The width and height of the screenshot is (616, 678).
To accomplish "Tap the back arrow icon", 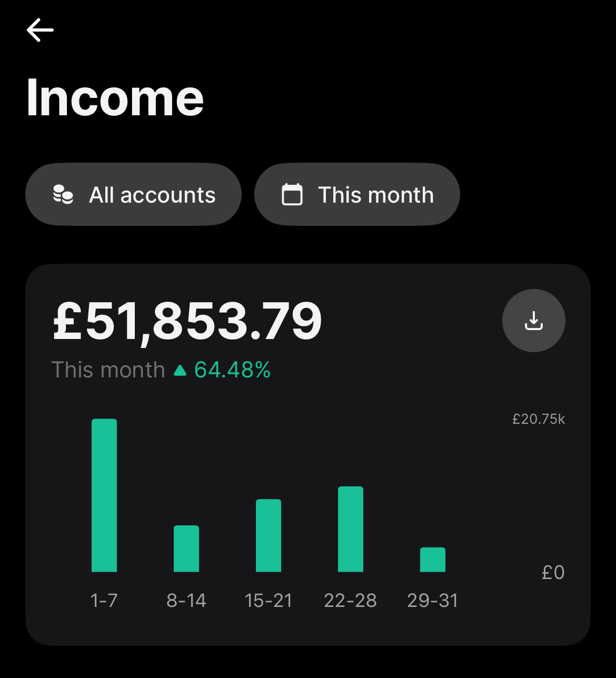I will pos(40,30).
